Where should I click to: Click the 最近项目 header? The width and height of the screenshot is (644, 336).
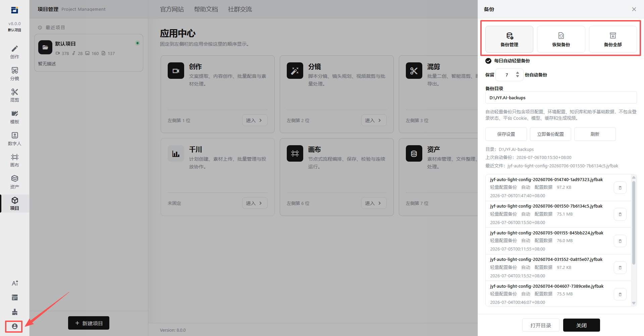[x=52, y=27]
